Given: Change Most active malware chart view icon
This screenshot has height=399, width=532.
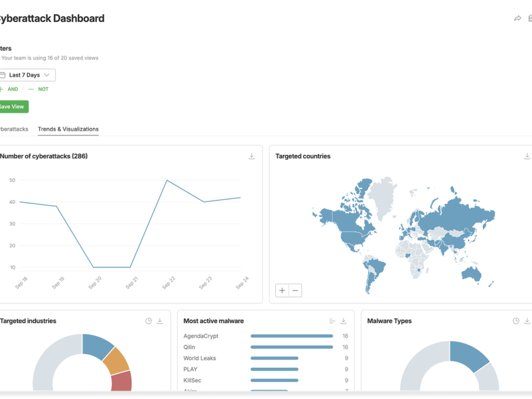Looking at the screenshot, I should [332, 321].
